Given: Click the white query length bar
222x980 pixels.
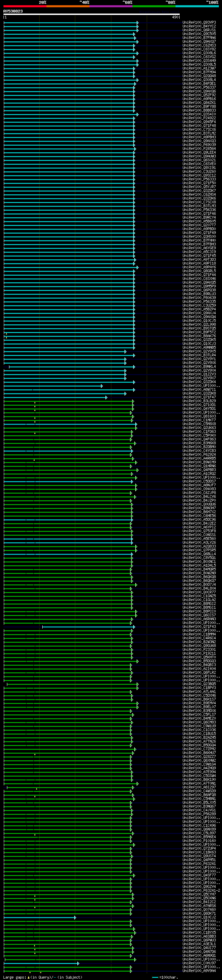Looking at the screenshot, I should click(92, 14).
